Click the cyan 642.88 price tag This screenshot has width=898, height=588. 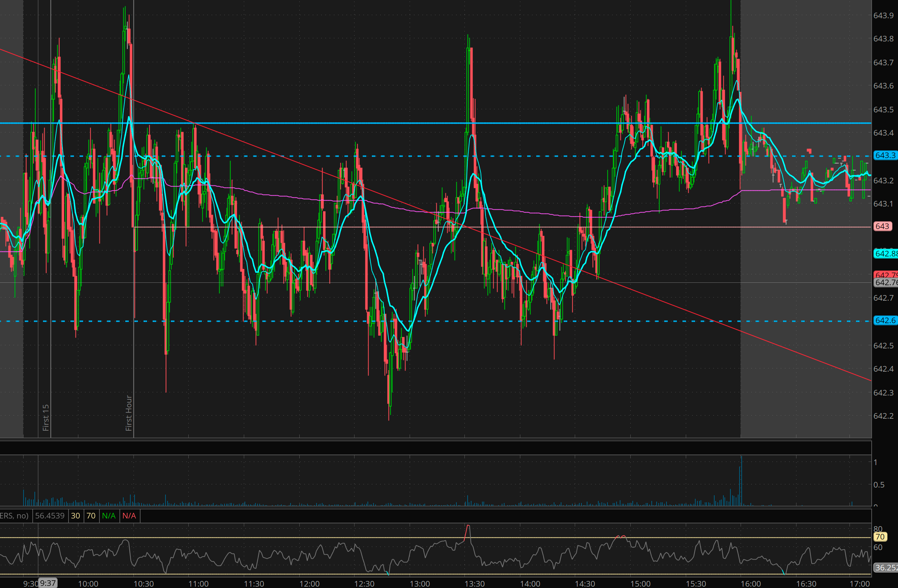click(x=886, y=254)
